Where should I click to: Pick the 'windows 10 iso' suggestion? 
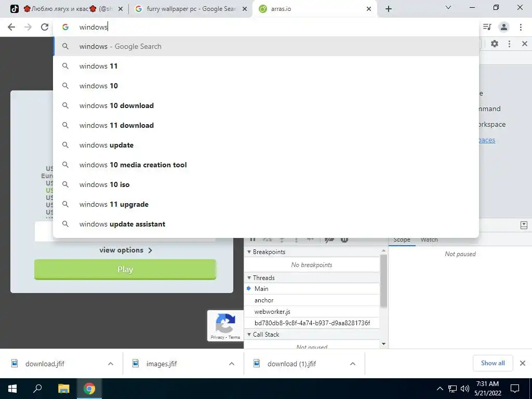click(266, 184)
